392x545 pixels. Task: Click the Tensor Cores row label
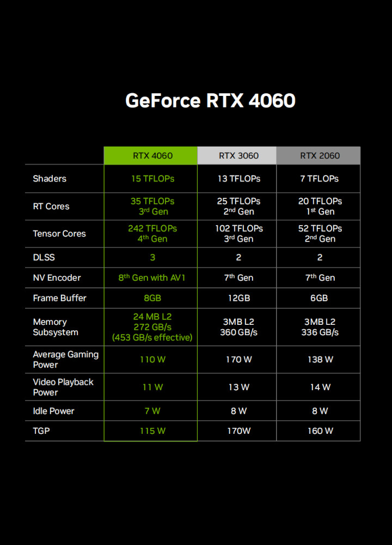click(x=59, y=234)
